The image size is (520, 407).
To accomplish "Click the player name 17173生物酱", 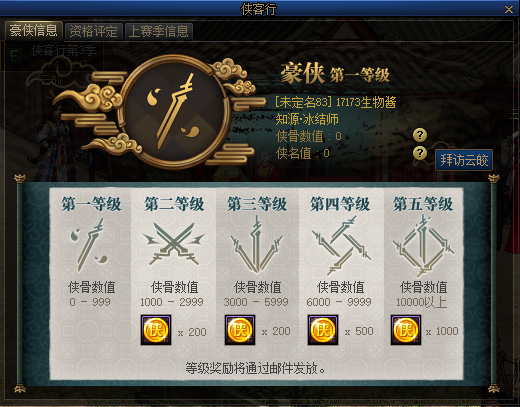I will click(366, 102).
